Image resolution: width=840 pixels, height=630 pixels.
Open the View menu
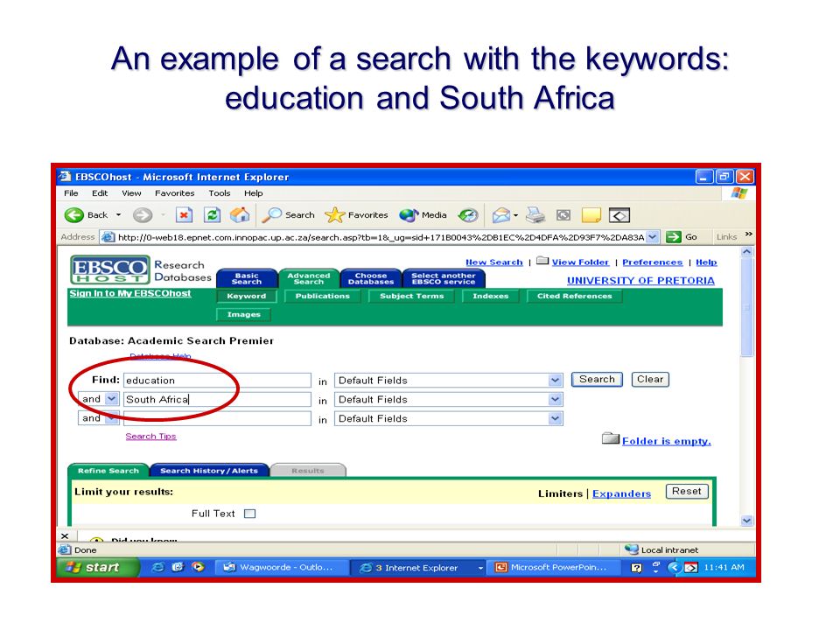tap(131, 193)
